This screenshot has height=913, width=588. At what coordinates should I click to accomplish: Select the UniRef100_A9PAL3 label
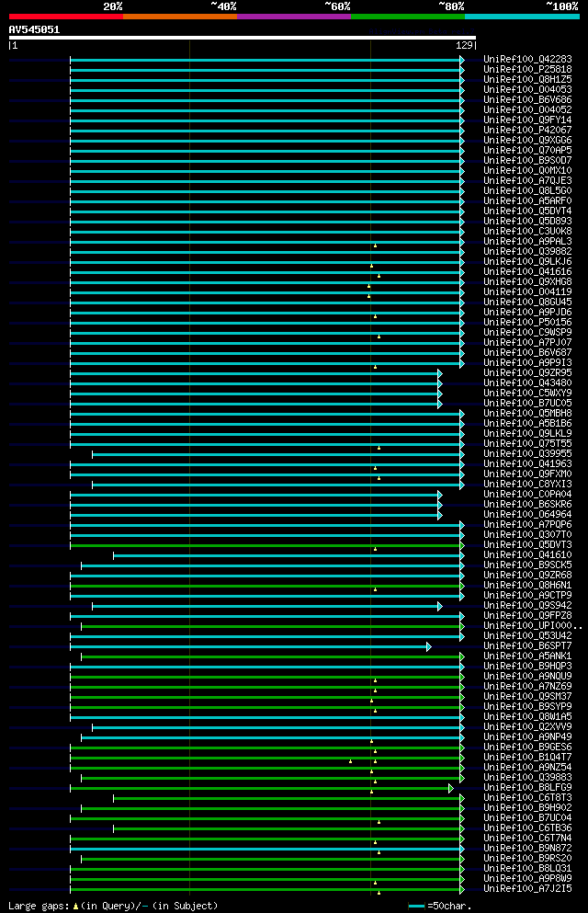point(527,241)
